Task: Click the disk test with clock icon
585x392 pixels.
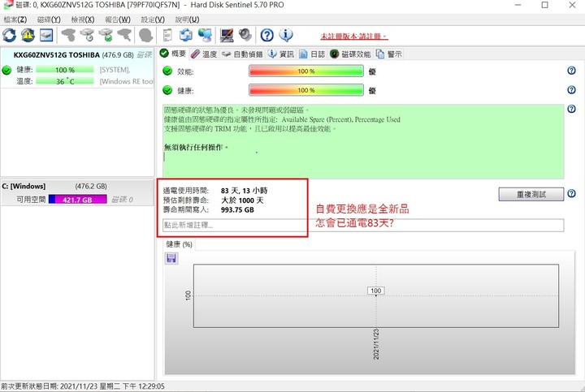Action: 88,35
